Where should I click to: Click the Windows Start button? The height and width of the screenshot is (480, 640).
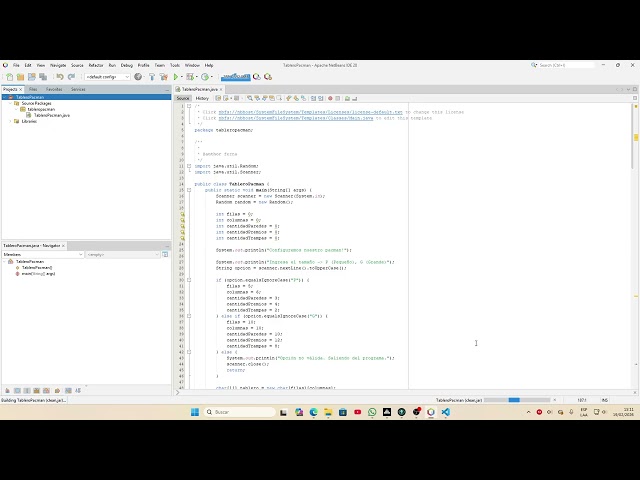coord(195,412)
